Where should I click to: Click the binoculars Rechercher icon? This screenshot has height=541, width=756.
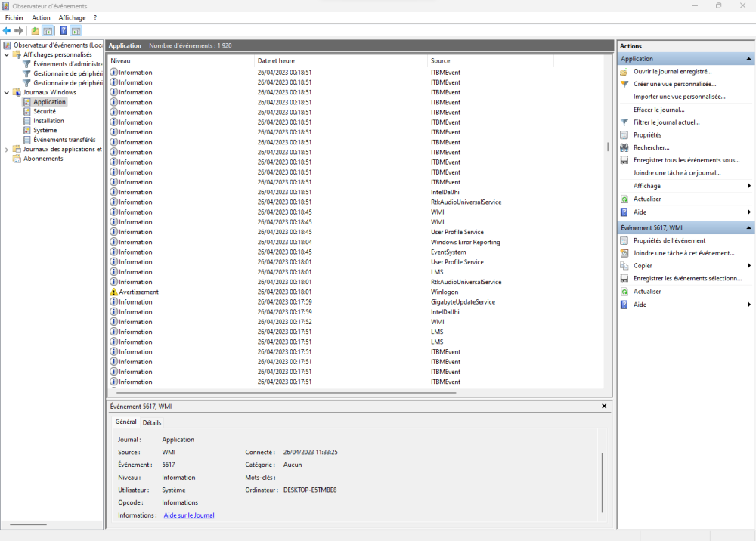[624, 147]
